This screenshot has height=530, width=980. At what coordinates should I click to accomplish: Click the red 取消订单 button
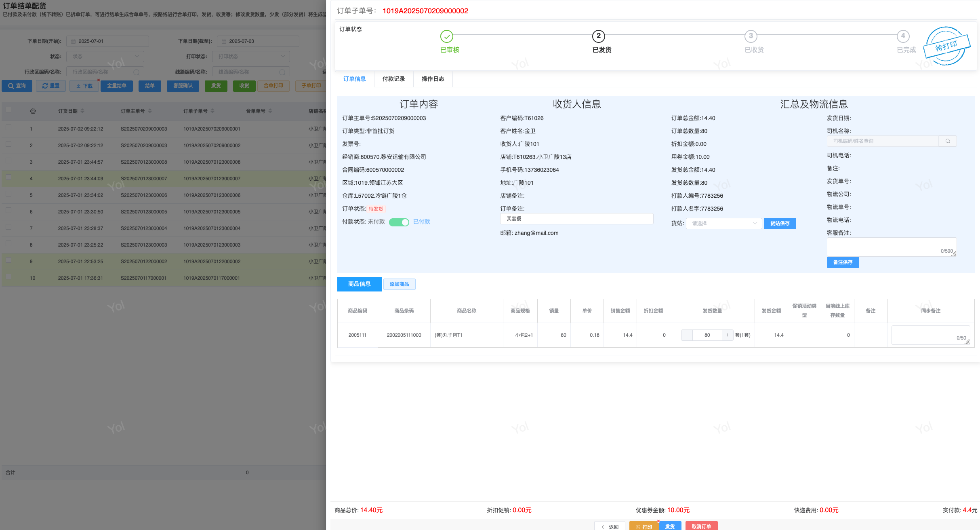pyautogui.click(x=701, y=526)
